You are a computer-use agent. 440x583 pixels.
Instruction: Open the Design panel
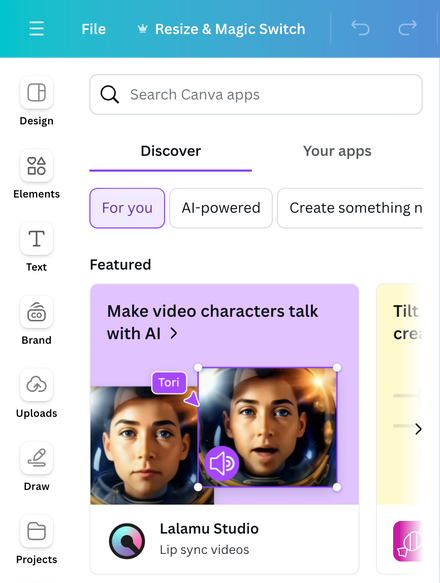[36, 101]
